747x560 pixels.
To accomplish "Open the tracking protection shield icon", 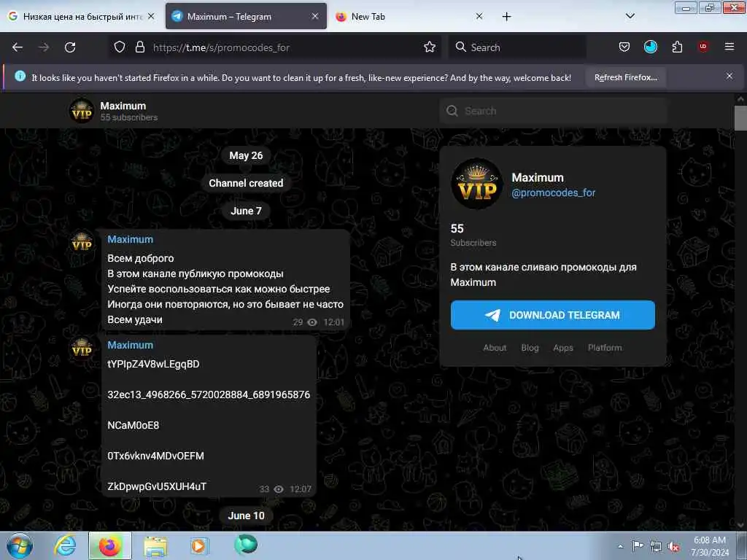I will [120, 47].
